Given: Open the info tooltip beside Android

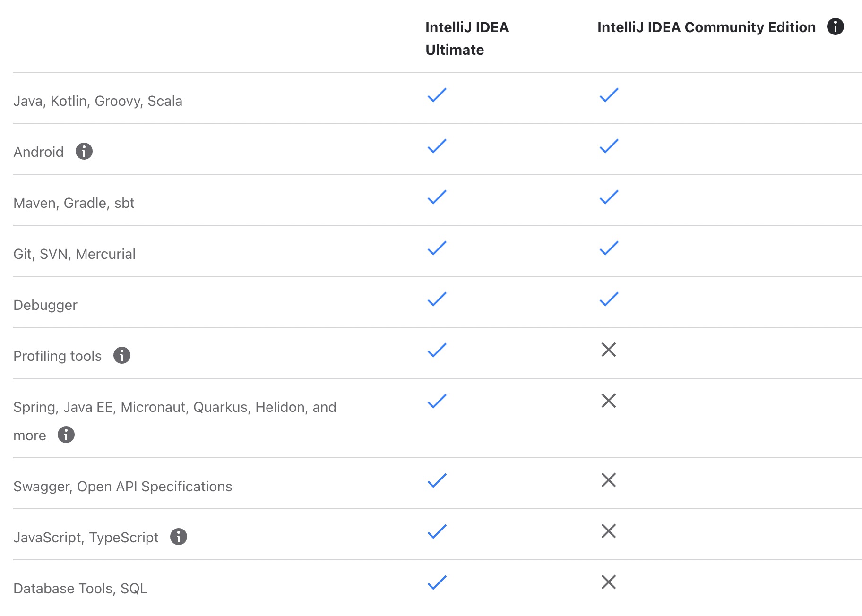Looking at the screenshot, I should 84,151.
